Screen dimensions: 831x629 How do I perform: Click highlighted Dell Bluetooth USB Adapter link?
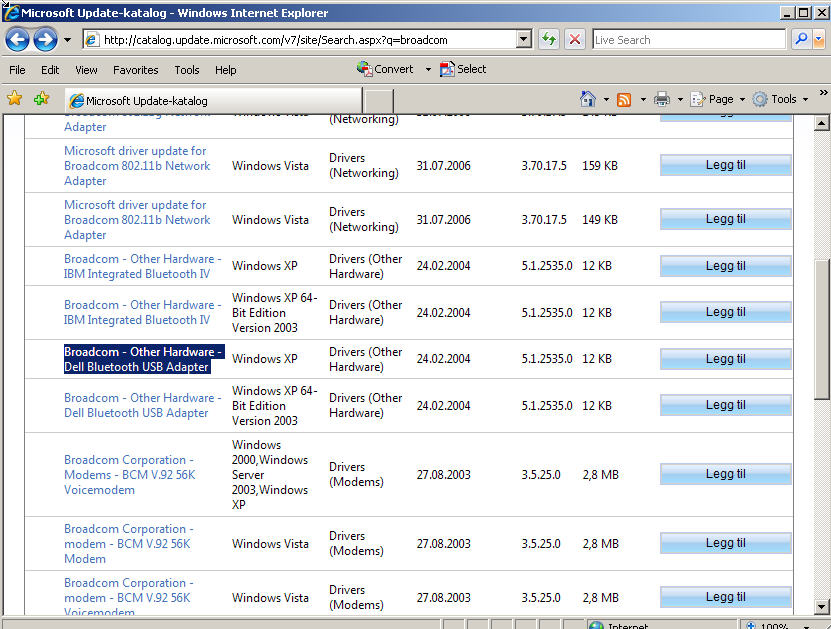(x=144, y=359)
